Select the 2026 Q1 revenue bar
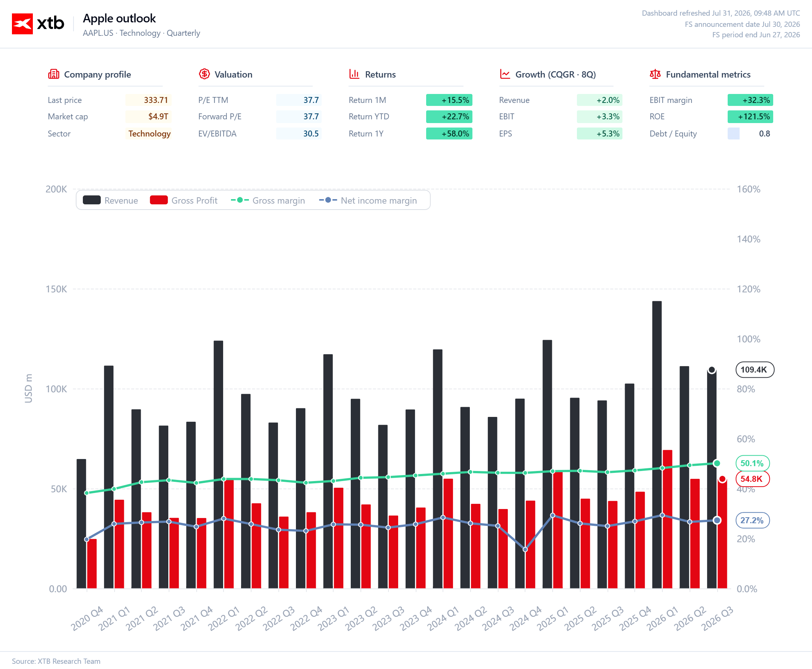The width and height of the screenshot is (812, 669). [x=657, y=445]
